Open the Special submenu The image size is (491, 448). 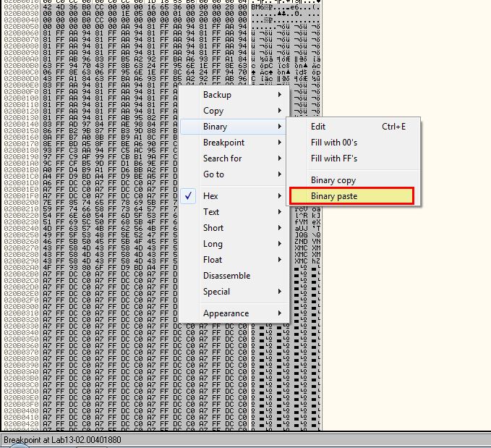(x=234, y=292)
